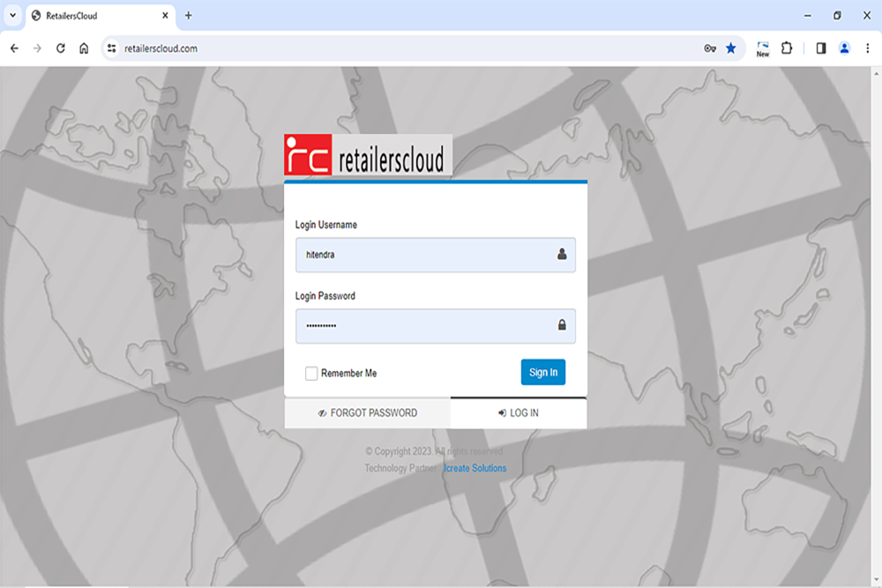View site information icon in address bar
The width and height of the screenshot is (882, 588).
coord(112,48)
